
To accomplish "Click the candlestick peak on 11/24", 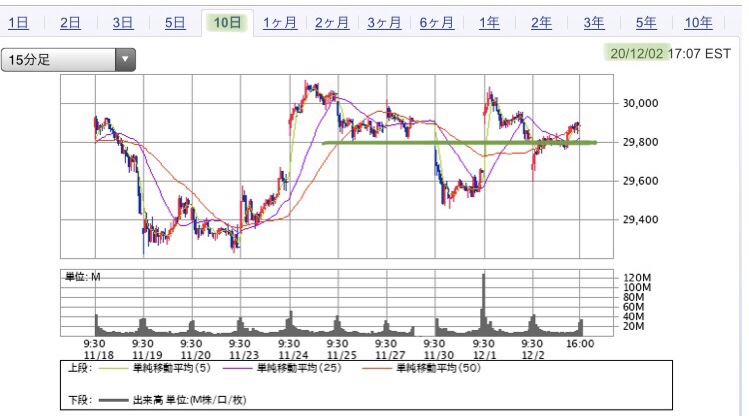I will tap(306, 86).
